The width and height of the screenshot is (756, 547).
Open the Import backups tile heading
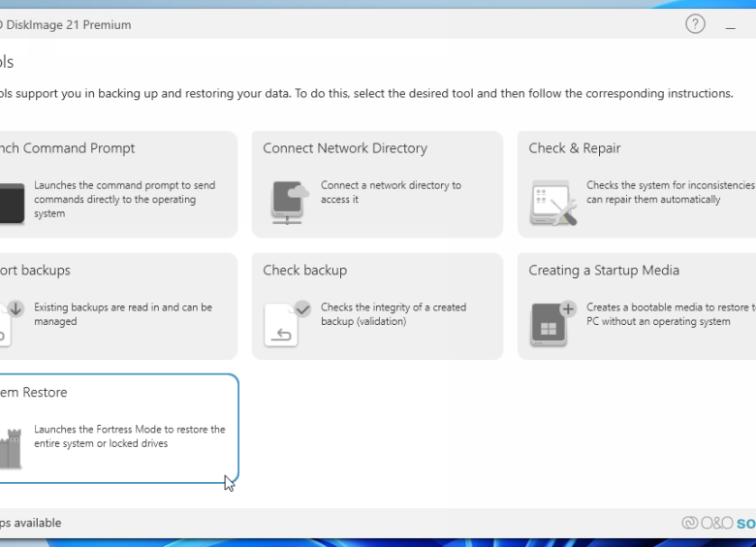click(35, 271)
